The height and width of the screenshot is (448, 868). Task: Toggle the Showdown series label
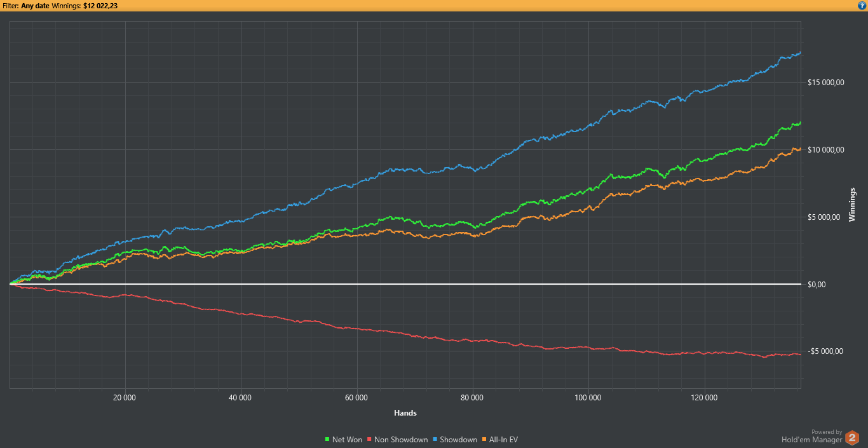pos(458,440)
